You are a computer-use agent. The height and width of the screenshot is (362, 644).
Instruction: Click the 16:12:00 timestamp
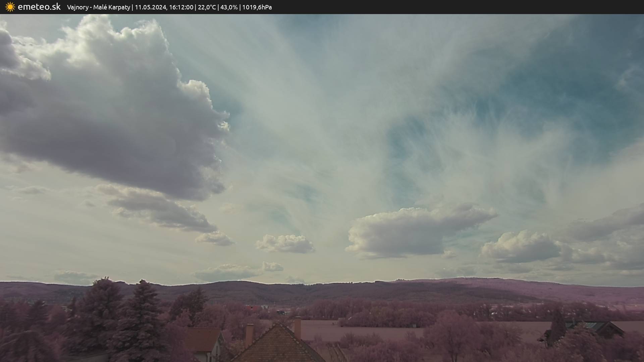(x=181, y=7)
